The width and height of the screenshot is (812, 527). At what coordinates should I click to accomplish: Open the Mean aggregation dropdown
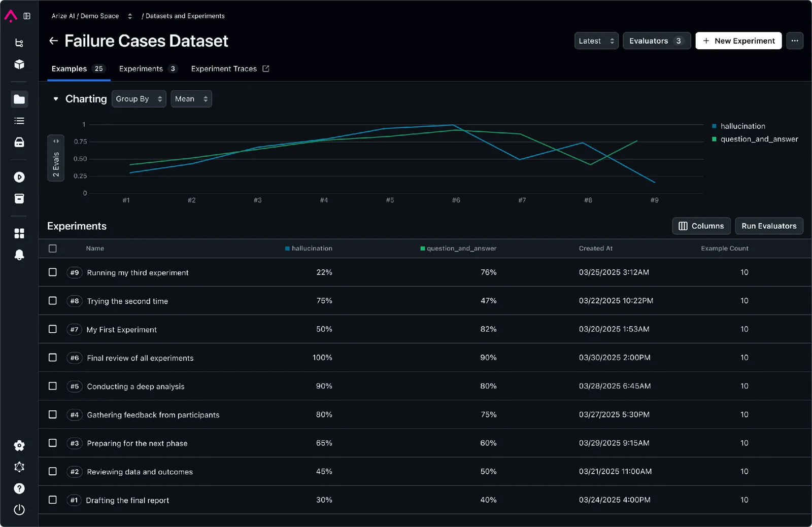pos(191,98)
